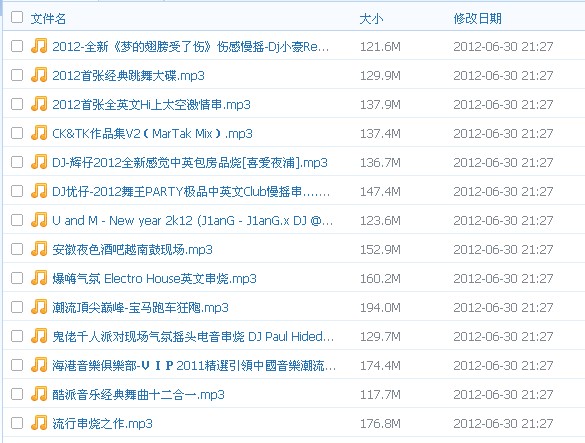Click music icon of 安徽夜色酒吧越南鼓现场.mp3
The height and width of the screenshot is (443, 585).
[39, 249]
